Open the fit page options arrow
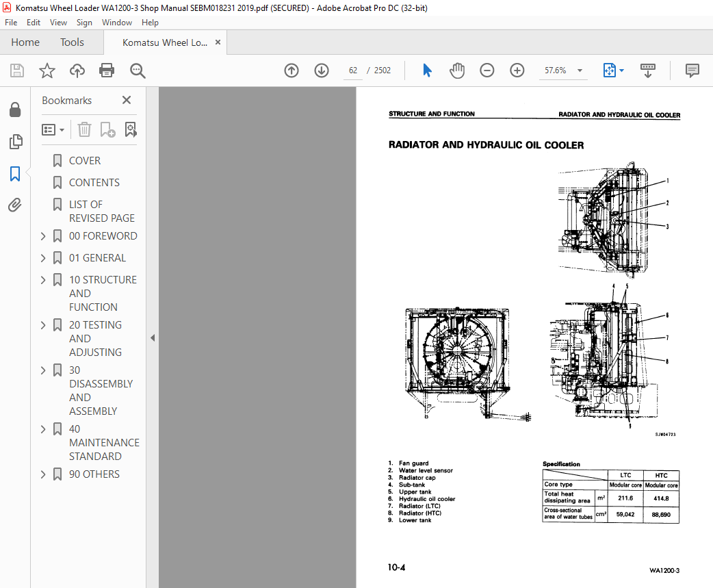 click(621, 71)
